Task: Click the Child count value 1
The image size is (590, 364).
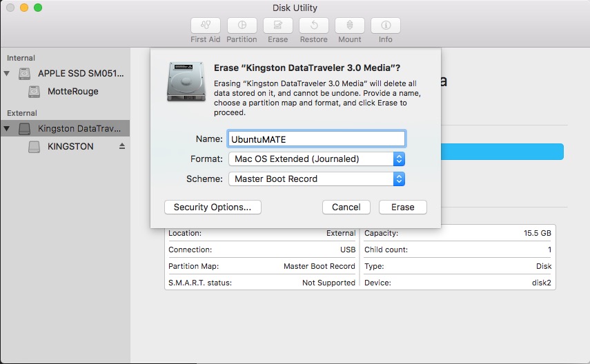Action: pos(549,250)
